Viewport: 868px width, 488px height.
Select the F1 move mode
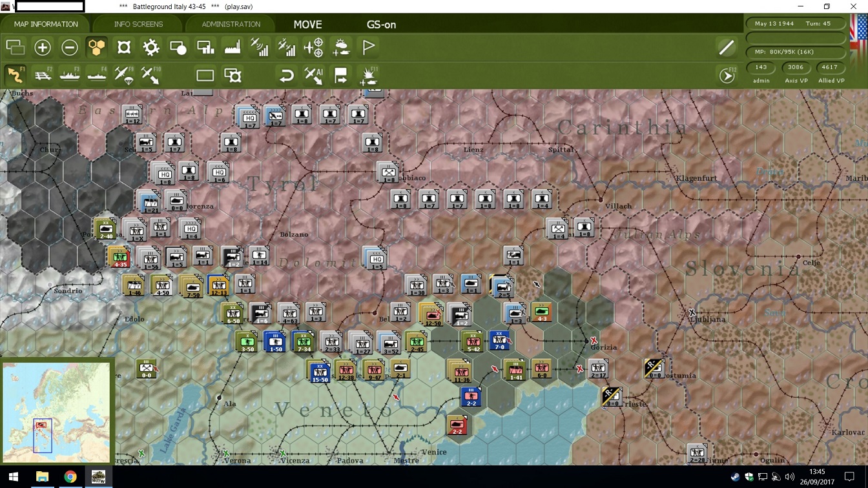[15, 75]
